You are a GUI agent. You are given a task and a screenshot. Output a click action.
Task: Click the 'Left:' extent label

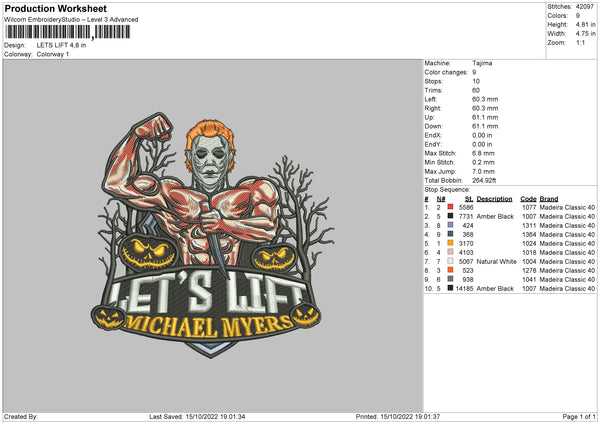click(x=430, y=99)
